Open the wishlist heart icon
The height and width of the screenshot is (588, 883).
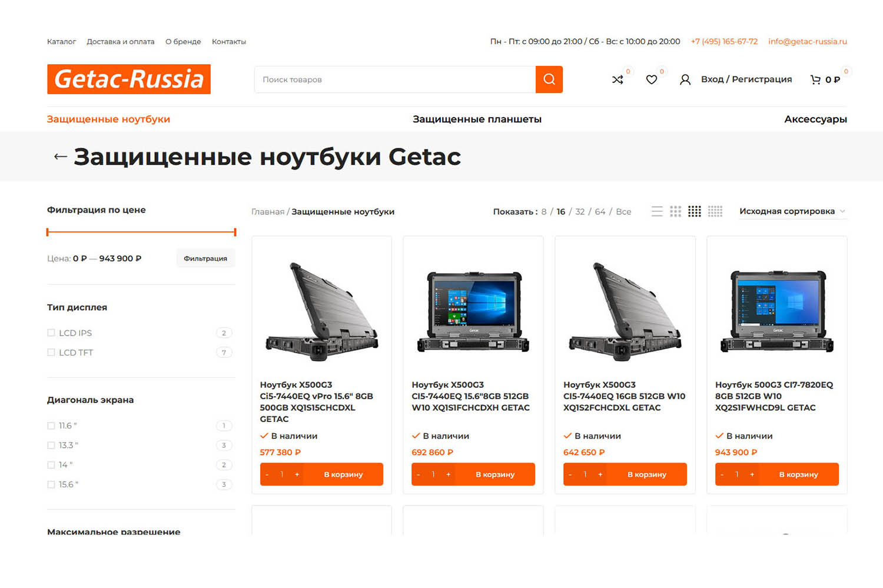click(651, 79)
